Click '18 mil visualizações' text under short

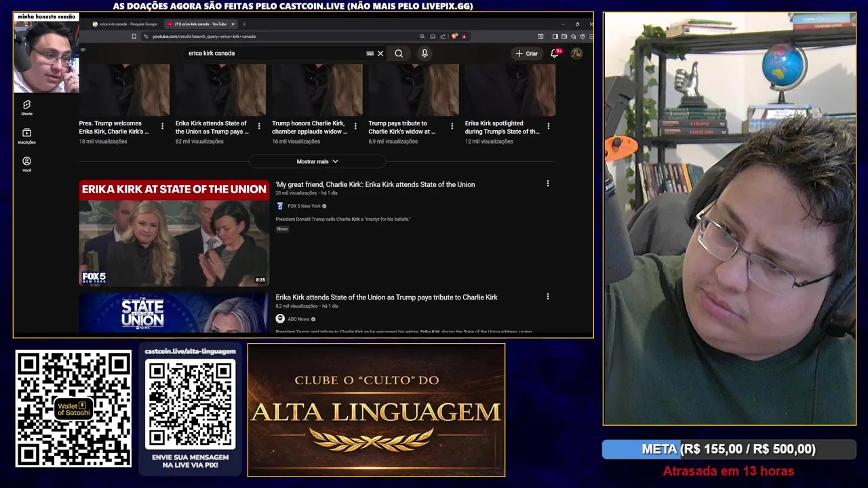[103, 142]
